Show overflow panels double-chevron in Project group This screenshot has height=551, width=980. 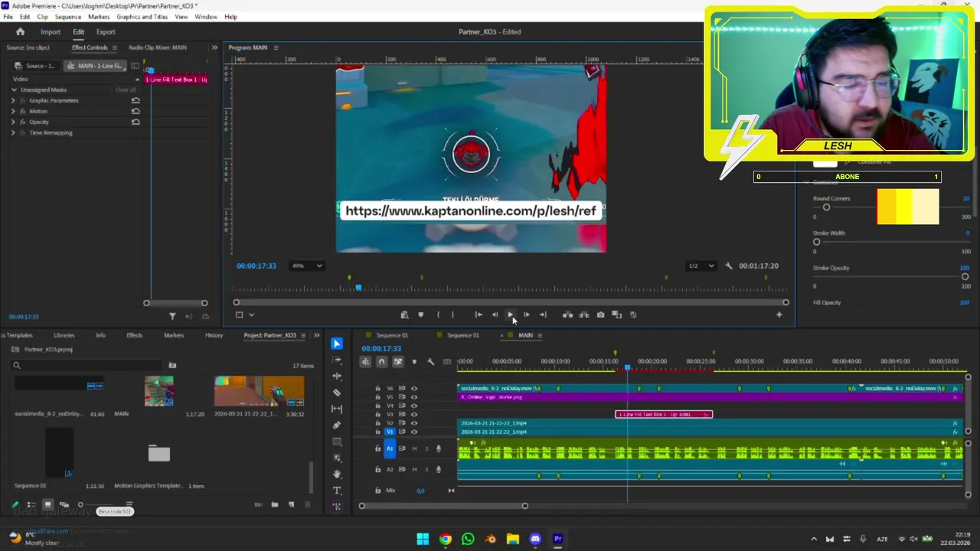[317, 335]
